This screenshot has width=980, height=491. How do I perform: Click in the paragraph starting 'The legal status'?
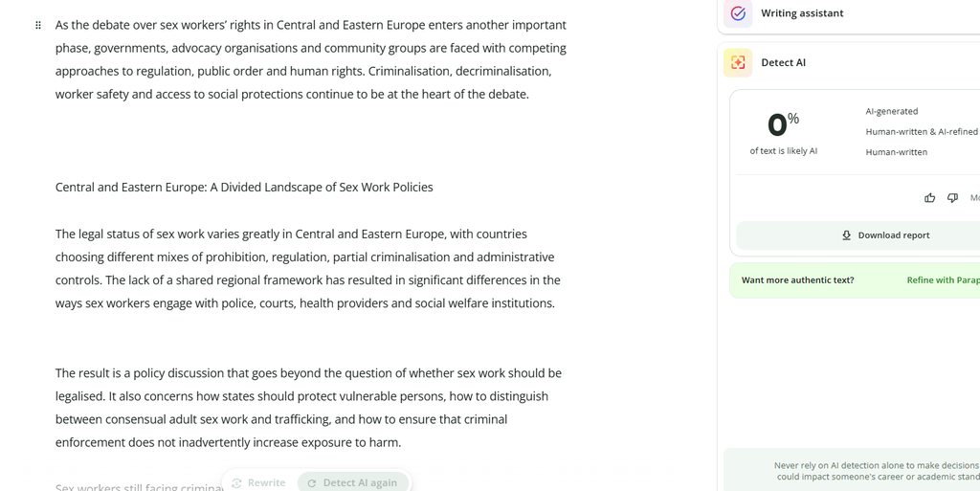click(307, 269)
